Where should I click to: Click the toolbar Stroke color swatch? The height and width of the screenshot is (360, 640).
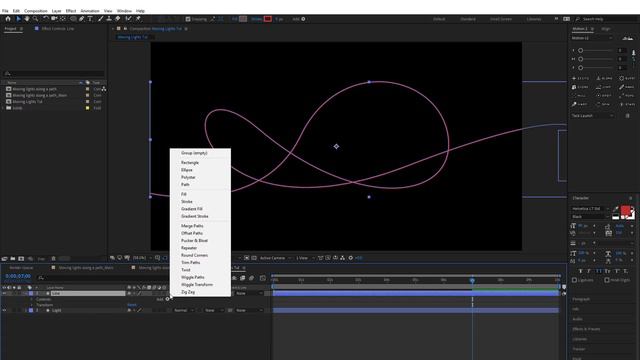pyautogui.click(x=267, y=19)
